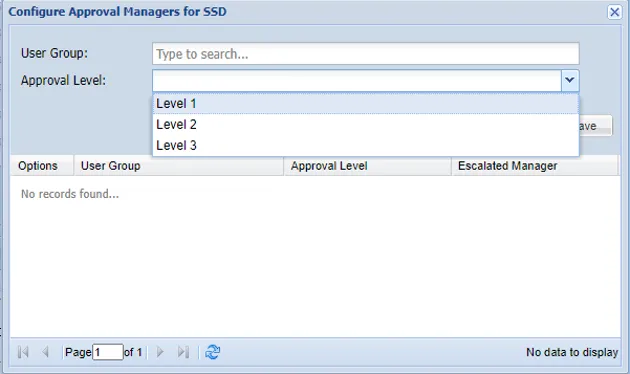This screenshot has height=374, width=630.
Task: Pick Level 3 in the dropdown
Action: [366, 145]
